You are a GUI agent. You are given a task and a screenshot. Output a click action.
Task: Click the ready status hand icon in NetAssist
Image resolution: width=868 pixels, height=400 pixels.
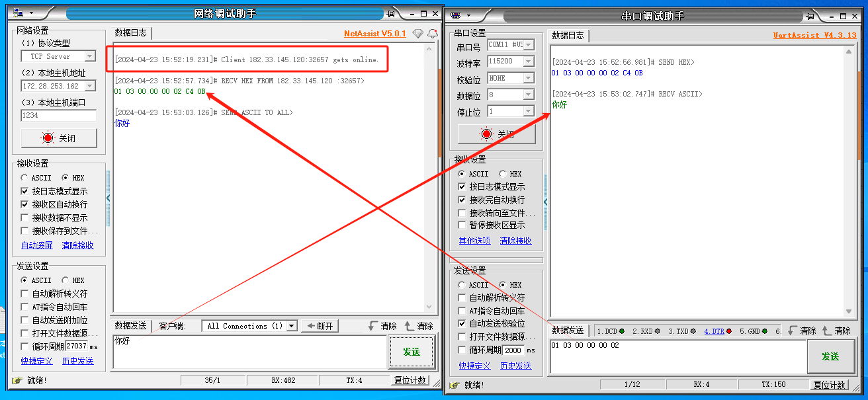click(x=16, y=380)
